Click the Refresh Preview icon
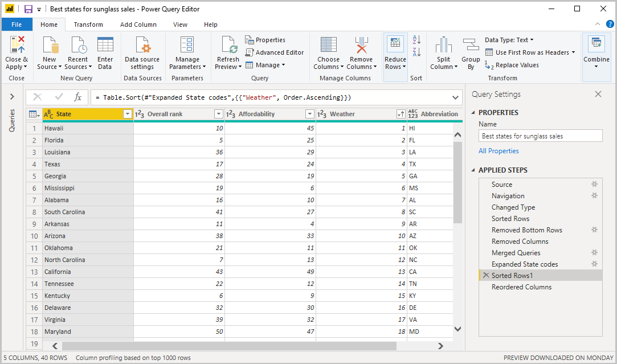 click(229, 44)
